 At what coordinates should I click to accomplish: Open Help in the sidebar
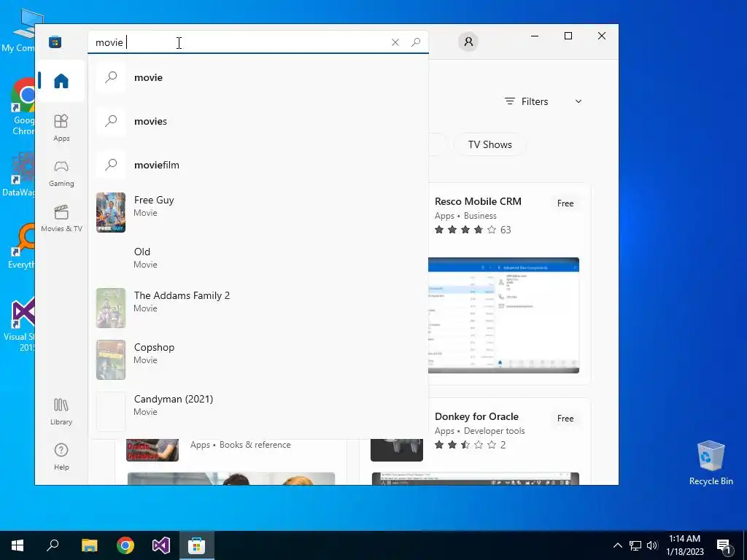pyautogui.click(x=61, y=457)
